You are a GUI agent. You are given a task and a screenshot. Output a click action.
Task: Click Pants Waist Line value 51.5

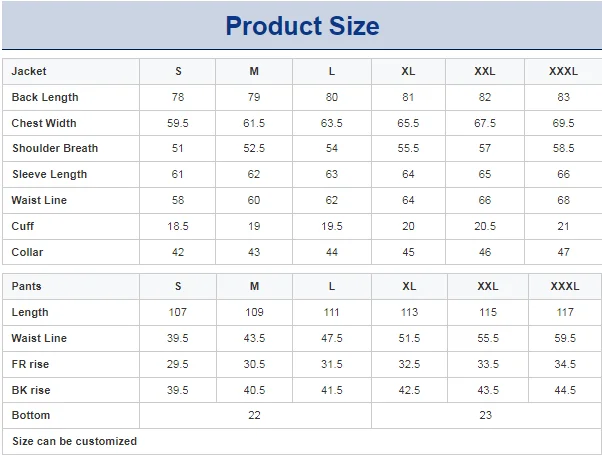click(409, 338)
